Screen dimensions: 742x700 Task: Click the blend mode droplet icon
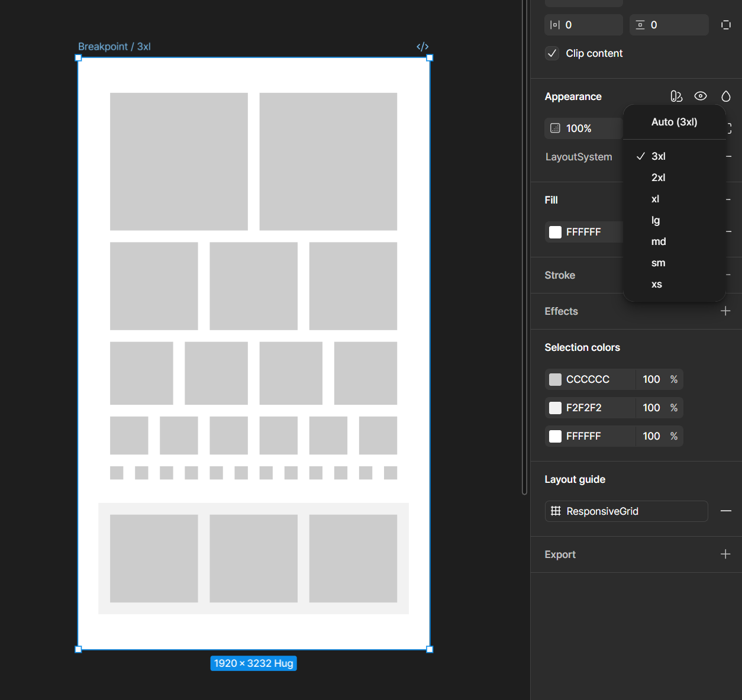tap(726, 96)
